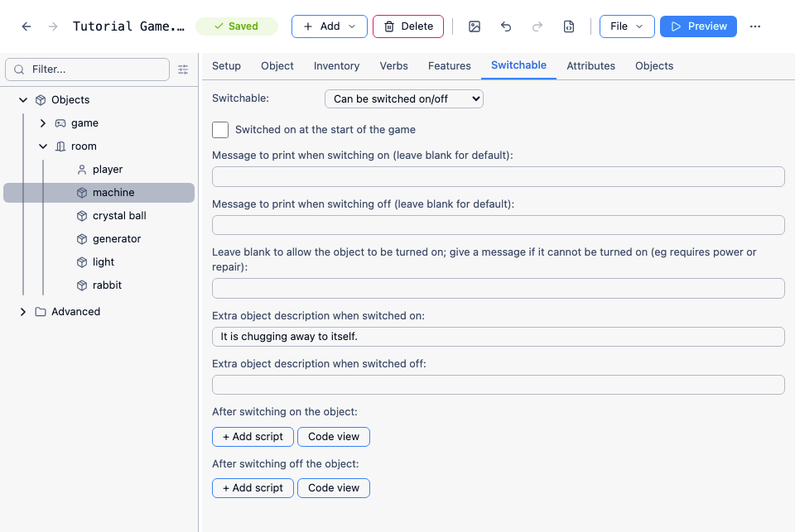Switch to the Verbs tab
Screen dimensions: 795x532
[x=394, y=66]
